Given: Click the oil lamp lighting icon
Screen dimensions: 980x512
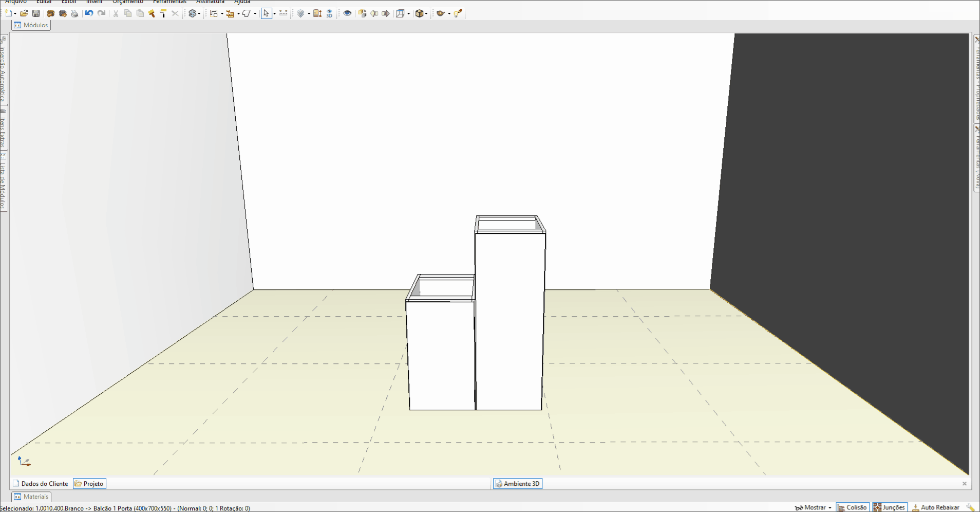Looking at the screenshot, I should tap(440, 13).
